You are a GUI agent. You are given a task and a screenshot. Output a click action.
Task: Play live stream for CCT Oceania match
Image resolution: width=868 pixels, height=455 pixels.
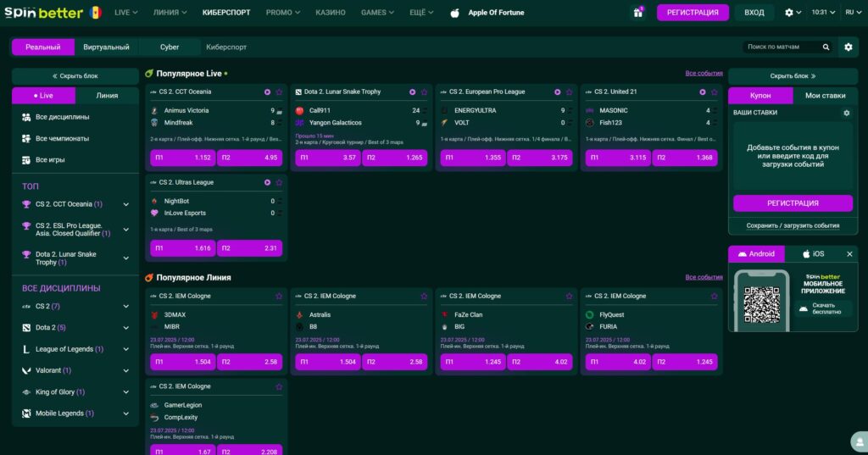268,92
